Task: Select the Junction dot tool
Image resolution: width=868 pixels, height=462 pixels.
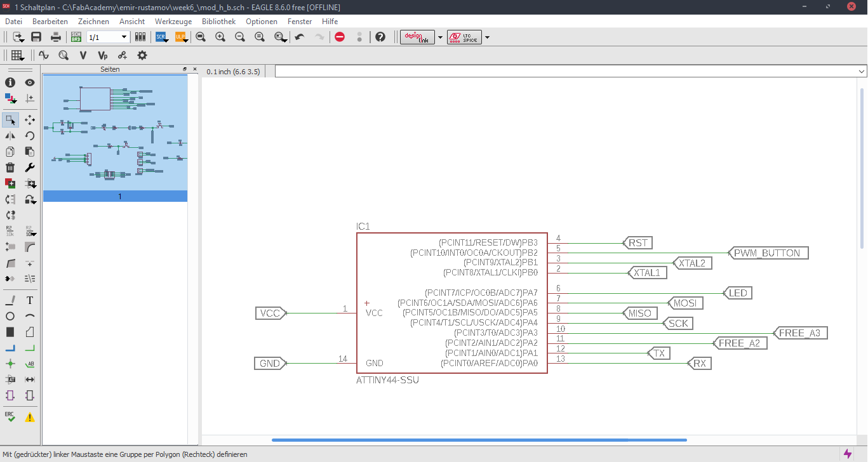Action: [10, 364]
